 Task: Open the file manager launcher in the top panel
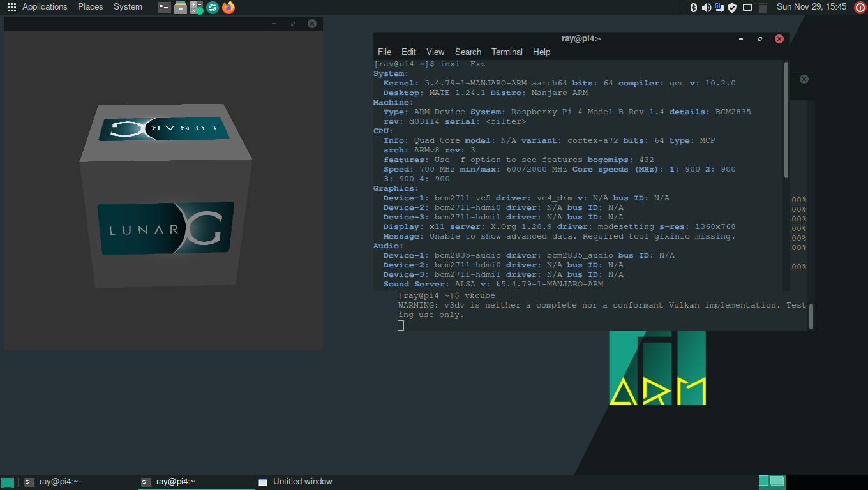[x=181, y=8]
